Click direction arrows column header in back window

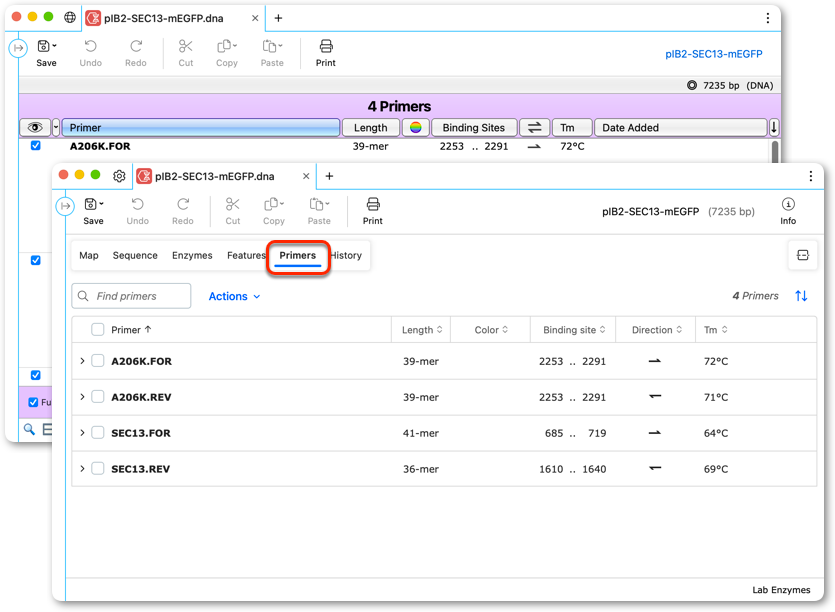(534, 127)
